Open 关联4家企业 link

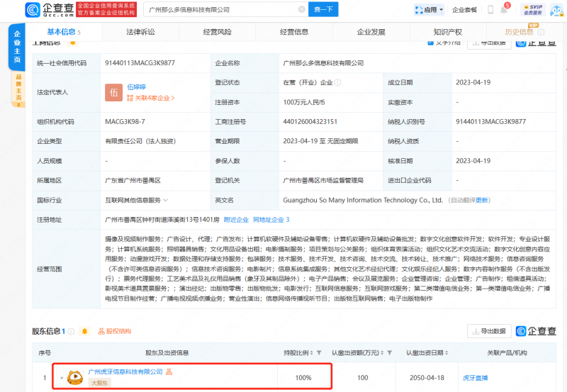point(150,98)
